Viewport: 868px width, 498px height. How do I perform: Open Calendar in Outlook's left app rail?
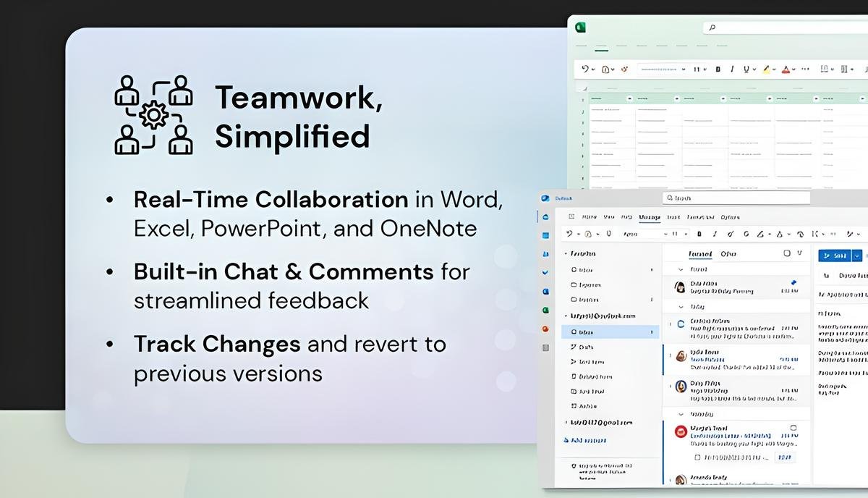545,235
